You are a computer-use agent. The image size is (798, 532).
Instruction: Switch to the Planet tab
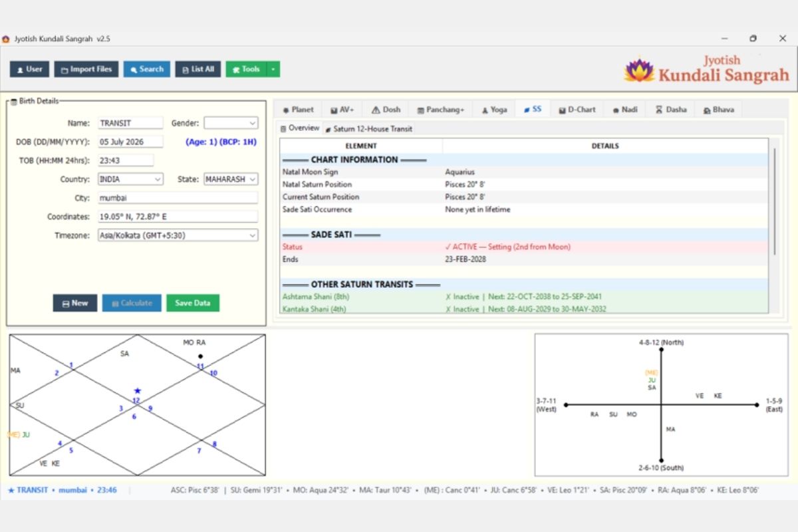(297, 110)
